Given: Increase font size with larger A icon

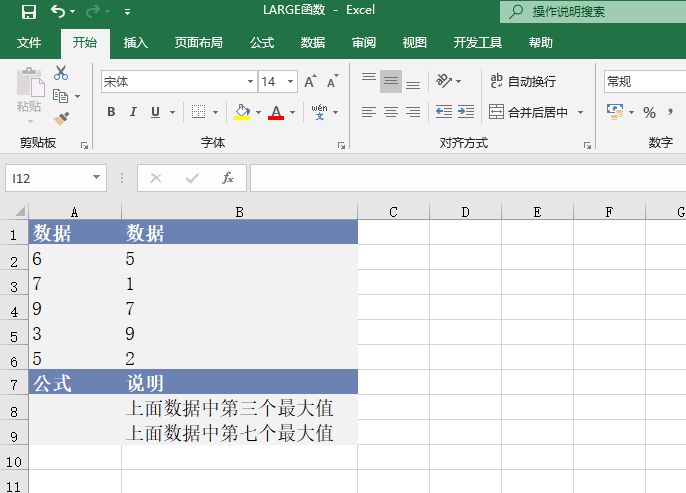Looking at the screenshot, I should [x=310, y=81].
